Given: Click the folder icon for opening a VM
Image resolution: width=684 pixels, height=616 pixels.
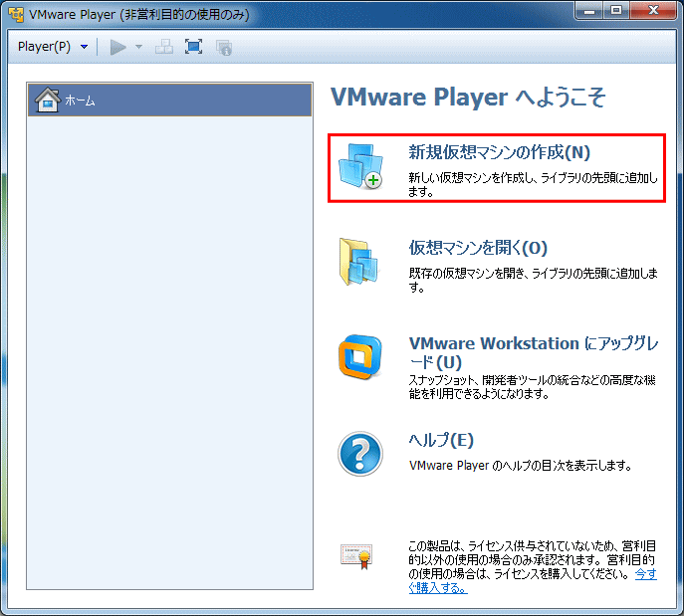Looking at the screenshot, I should [x=359, y=261].
